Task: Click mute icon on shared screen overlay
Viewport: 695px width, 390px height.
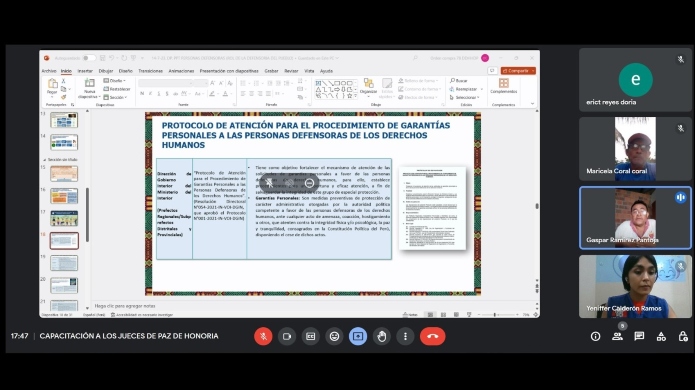Action: click(269, 183)
